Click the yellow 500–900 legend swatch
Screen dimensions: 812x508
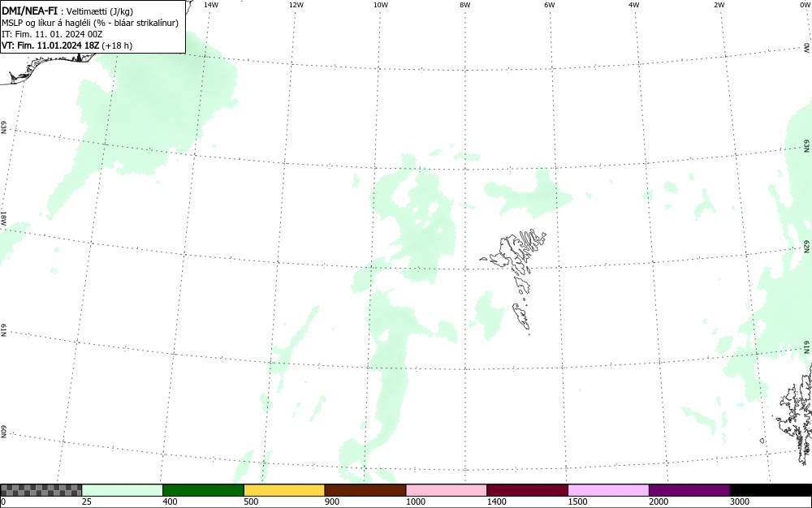[284, 490]
